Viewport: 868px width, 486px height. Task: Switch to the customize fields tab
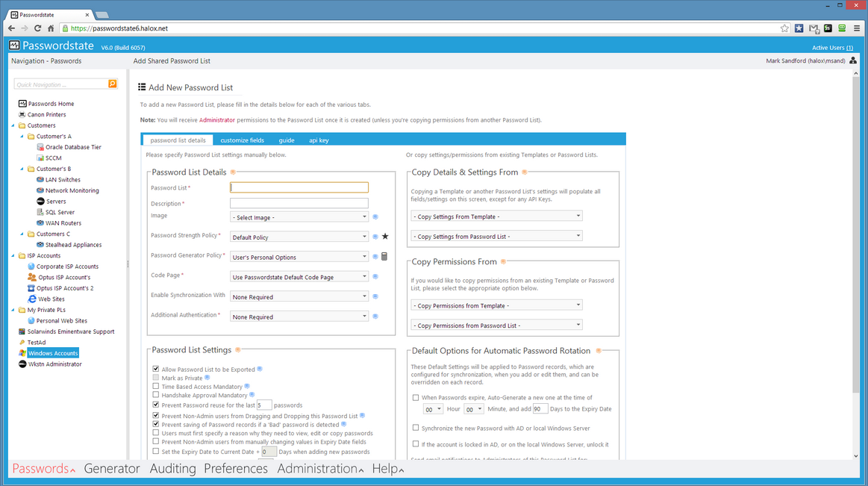click(242, 140)
